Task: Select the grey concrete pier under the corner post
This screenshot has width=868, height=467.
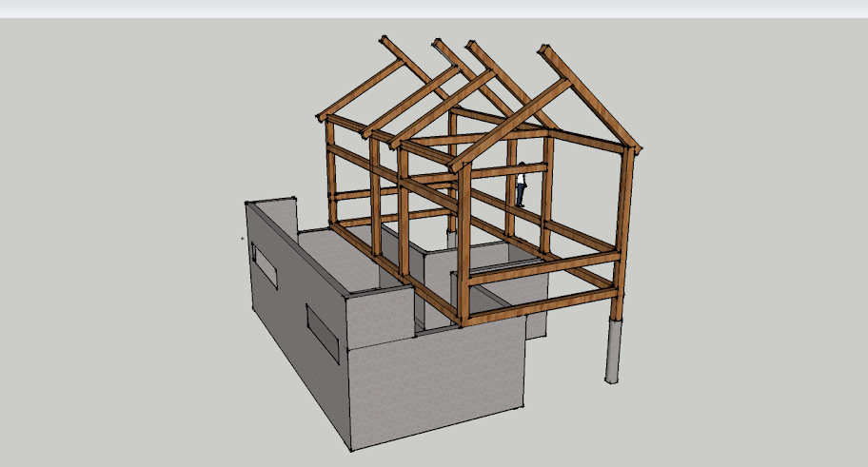Action: click(x=613, y=350)
